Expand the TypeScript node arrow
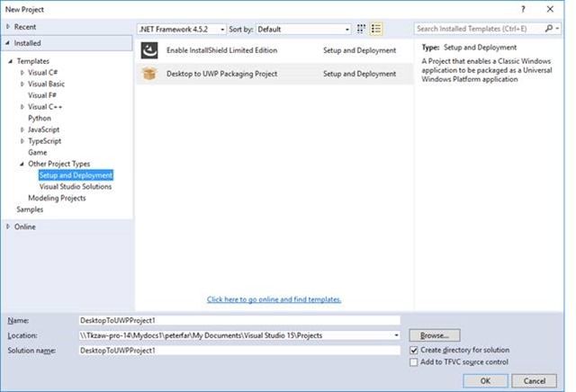The image size is (576, 392). point(22,140)
